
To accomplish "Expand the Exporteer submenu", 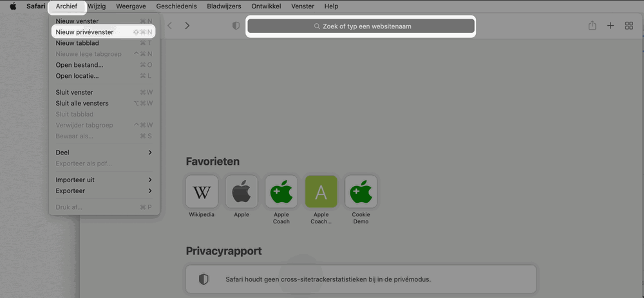I will (x=104, y=191).
